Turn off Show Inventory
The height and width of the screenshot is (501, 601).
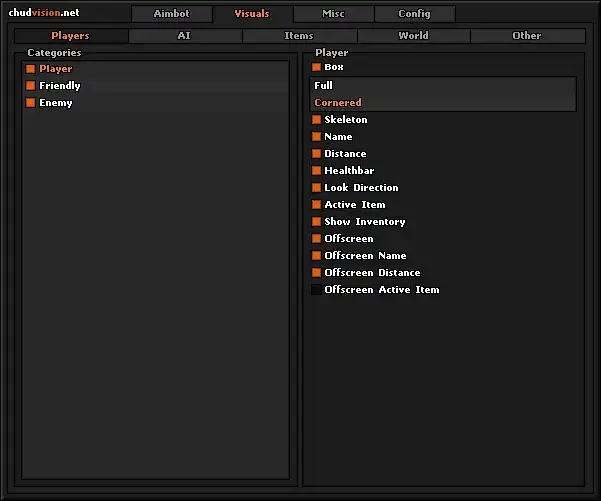[317, 222]
